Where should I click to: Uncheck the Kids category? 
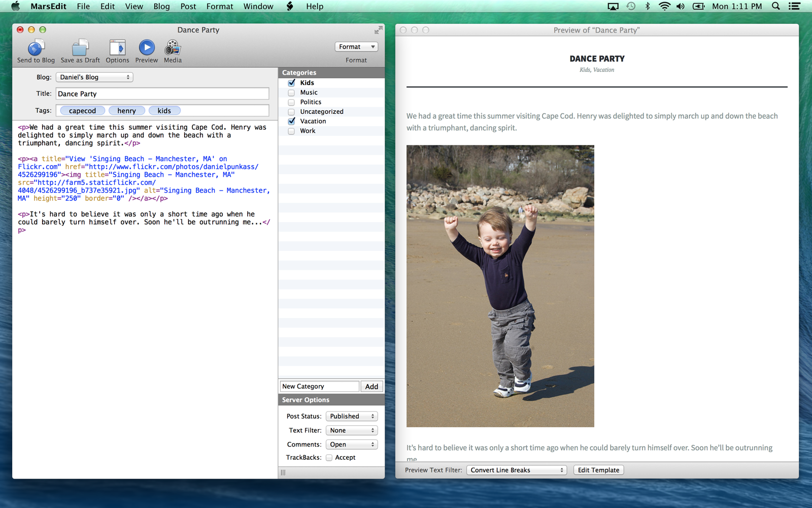point(291,83)
